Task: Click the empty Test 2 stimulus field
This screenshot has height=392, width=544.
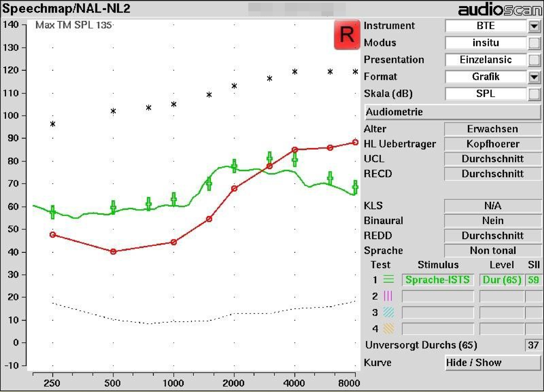Action: pos(437,296)
